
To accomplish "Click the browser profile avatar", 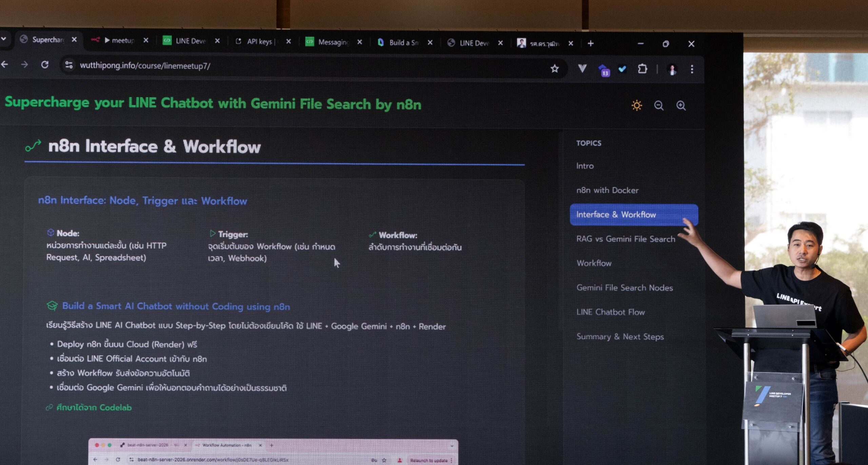I will pyautogui.click(x=672, y=69).
